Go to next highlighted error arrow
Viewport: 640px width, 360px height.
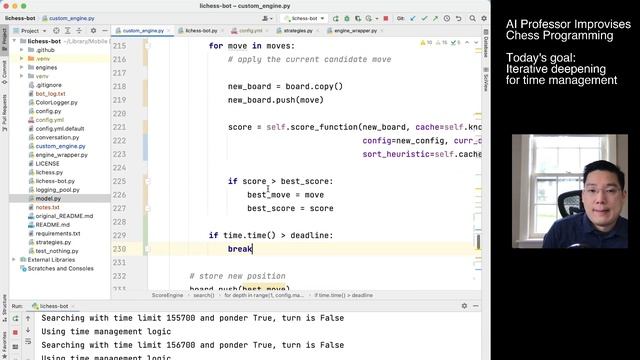tap(476, 42)
